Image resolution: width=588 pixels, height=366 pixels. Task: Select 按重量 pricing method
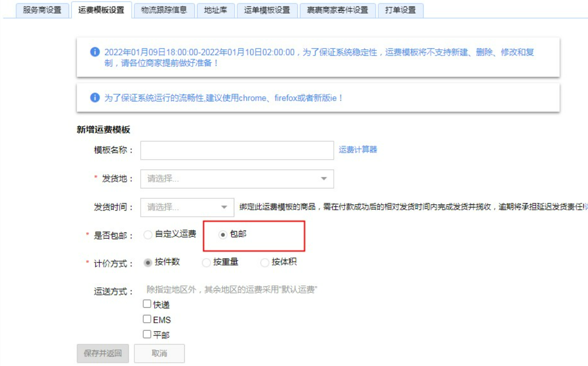tap(206, 263)
